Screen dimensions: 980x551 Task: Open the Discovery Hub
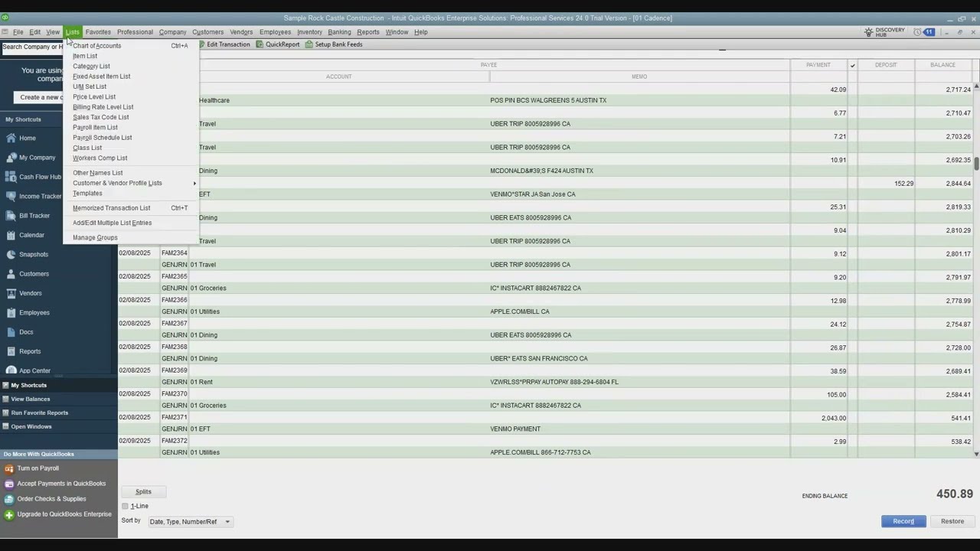(884, 32)
